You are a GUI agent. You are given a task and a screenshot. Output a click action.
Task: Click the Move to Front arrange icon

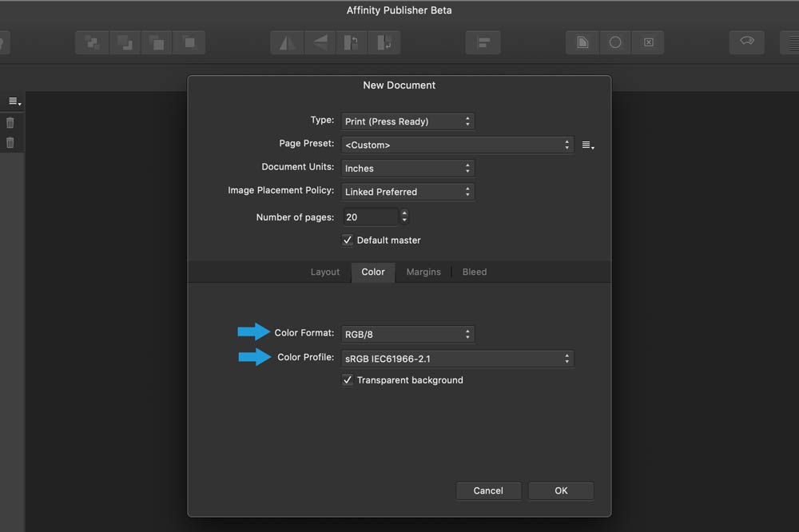(x=189, y=43)
